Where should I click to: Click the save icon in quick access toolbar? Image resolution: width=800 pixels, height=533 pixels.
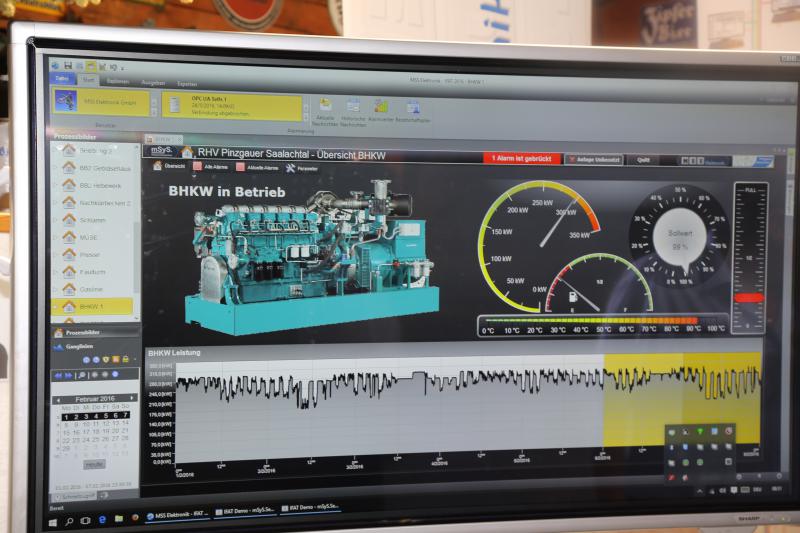[x=66, y=65]
